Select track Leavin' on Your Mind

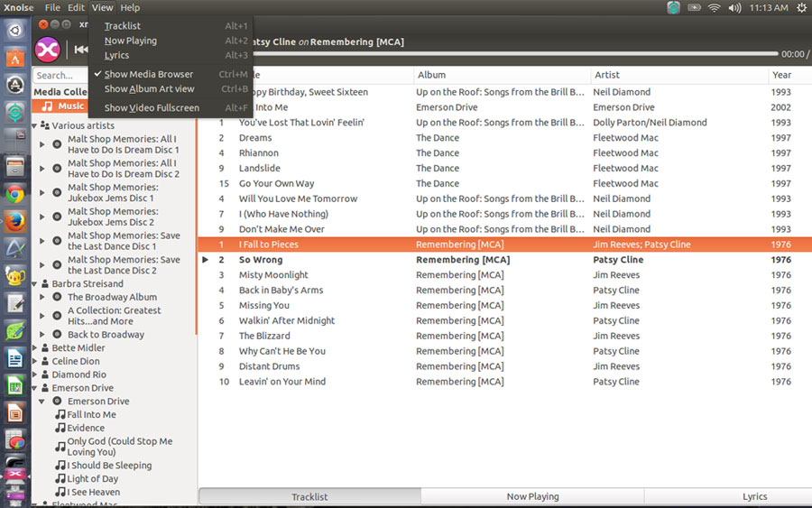tap(505, 382)
